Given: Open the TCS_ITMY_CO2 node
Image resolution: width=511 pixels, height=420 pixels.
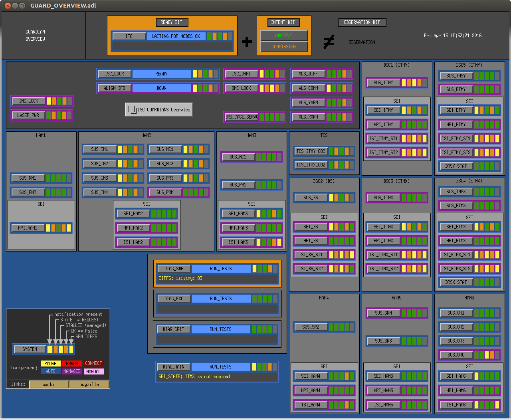Looking at the screenshot, I should [311, 151].
